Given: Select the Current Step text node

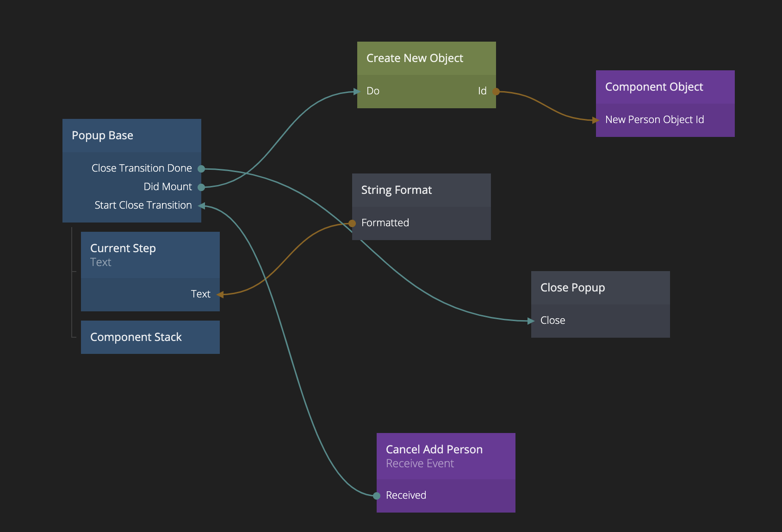Looking at the screenshot, I should click(150, 255).
